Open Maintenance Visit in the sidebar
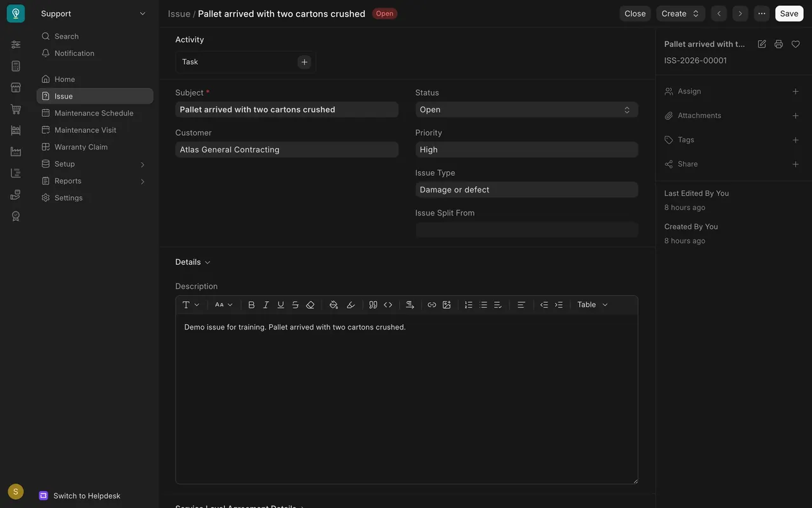This screenshot has height=508, width=812. tap(95, 130)
